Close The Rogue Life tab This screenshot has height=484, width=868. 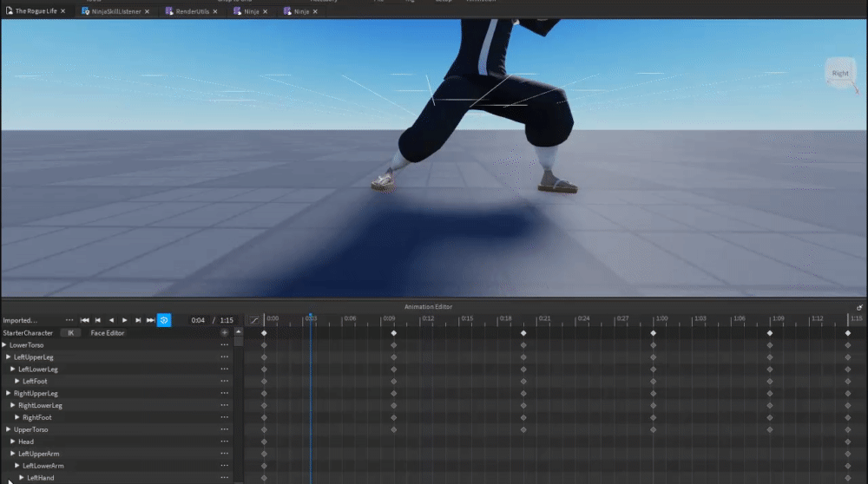pyautogui.click(x=63, y=11)
